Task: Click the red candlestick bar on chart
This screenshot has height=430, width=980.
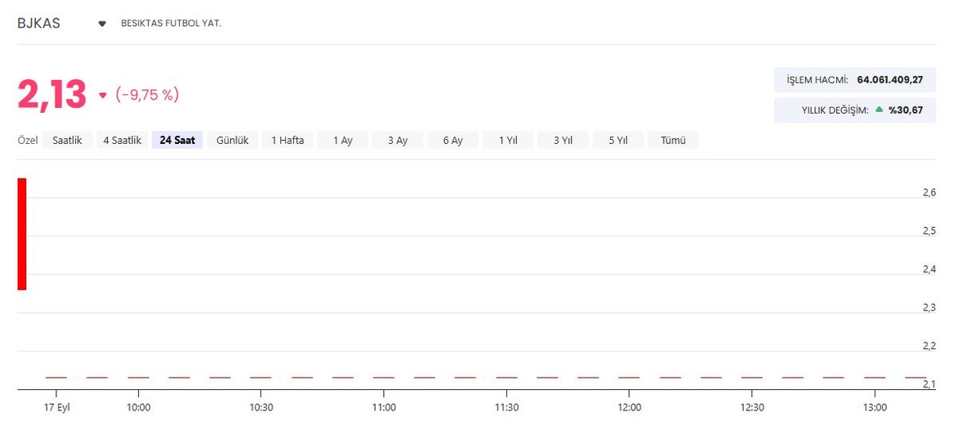Action: point(22,234)
